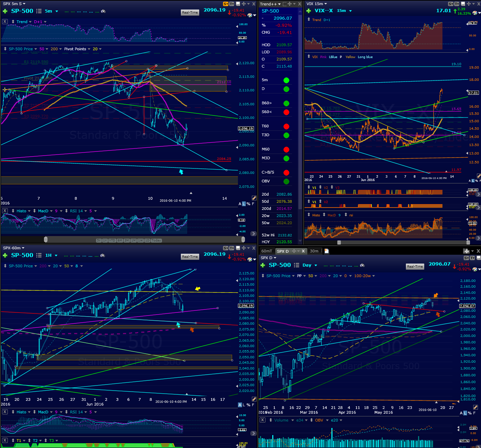The height and width of the screenshot is (448, 481).
Task: Toggle A scale mode in SPX 5m chart
Action: [x=240, y=204]
